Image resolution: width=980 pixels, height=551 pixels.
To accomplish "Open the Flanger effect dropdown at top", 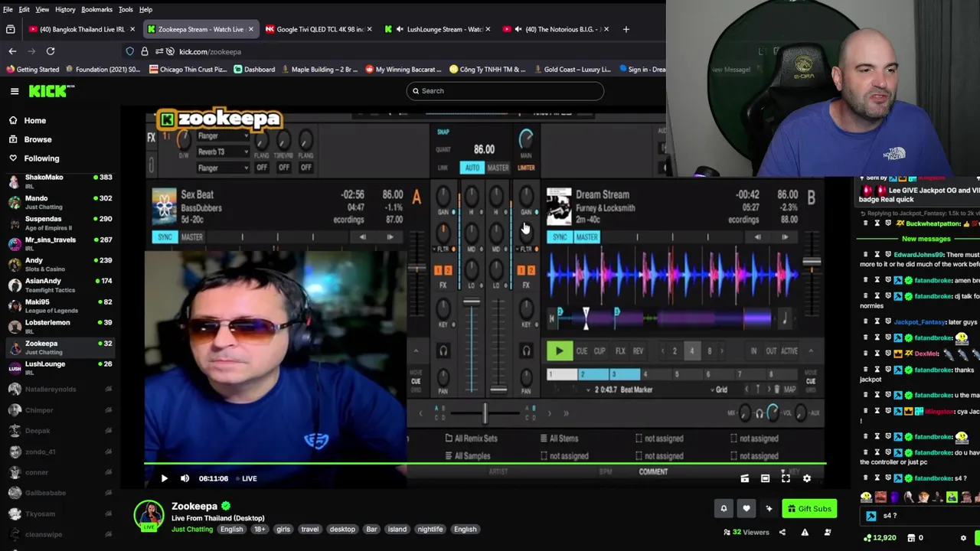I will (222, 136).
